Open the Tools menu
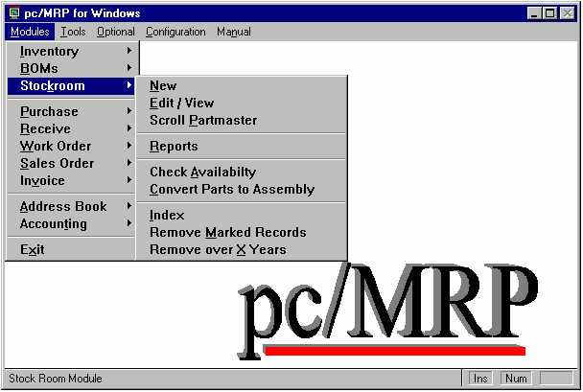This screenshot has height=392, width=583. pyautogui.click(x=73, y=32)
